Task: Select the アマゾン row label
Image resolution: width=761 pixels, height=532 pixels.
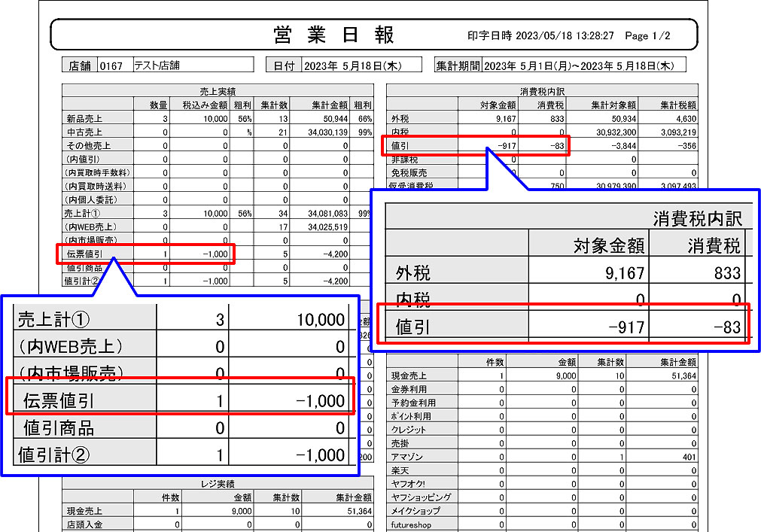Action: coord(407,458)
